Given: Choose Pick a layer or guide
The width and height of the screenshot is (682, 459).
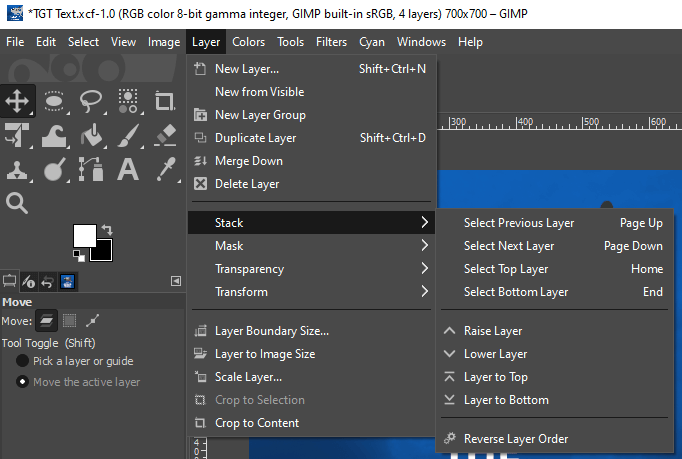Looking at the screenshot, I should click(75, 361).
